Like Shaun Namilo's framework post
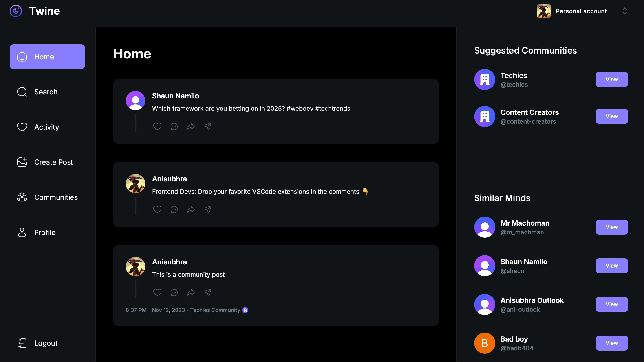Image resolution: width=644 pixels, height=362 pixels. 157,126
